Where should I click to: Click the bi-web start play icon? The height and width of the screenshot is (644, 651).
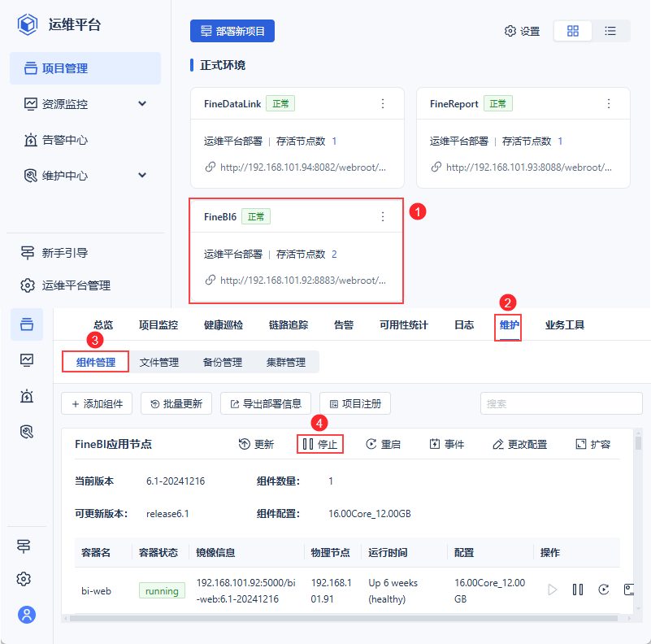point(552,590)
